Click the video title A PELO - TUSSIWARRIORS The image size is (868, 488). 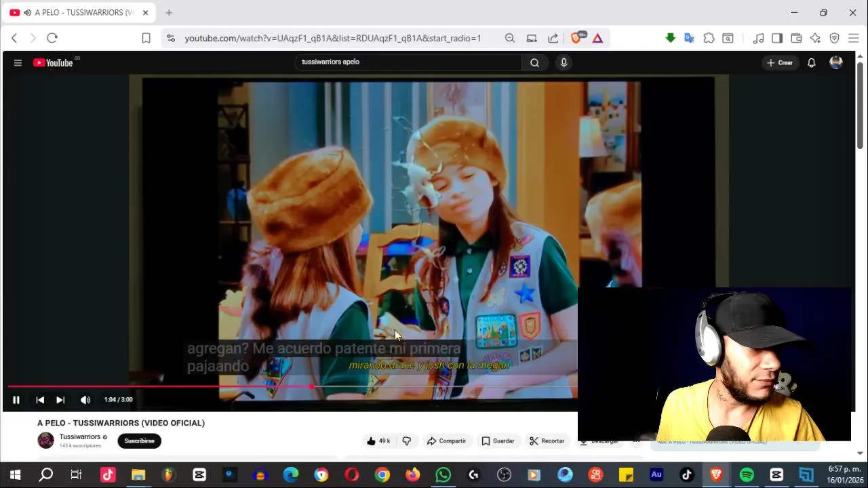click(x=121, y=423)
